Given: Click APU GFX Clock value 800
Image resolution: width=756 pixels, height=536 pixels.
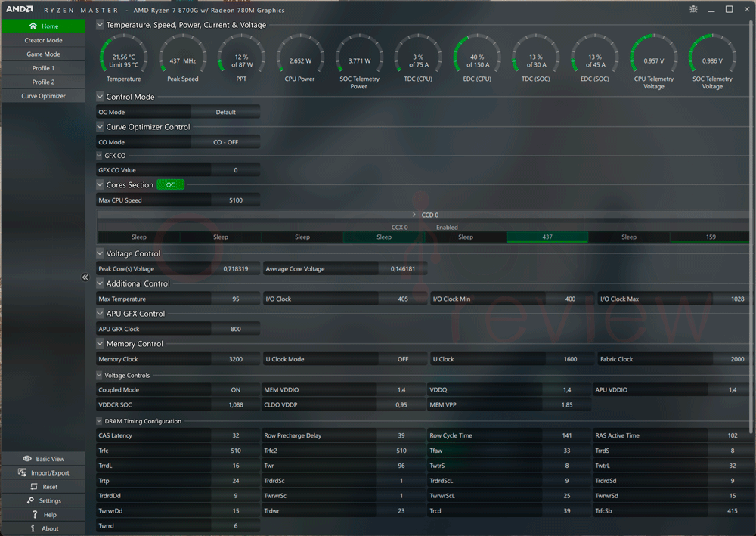Looking at the screenshot, I should (235, 329).
